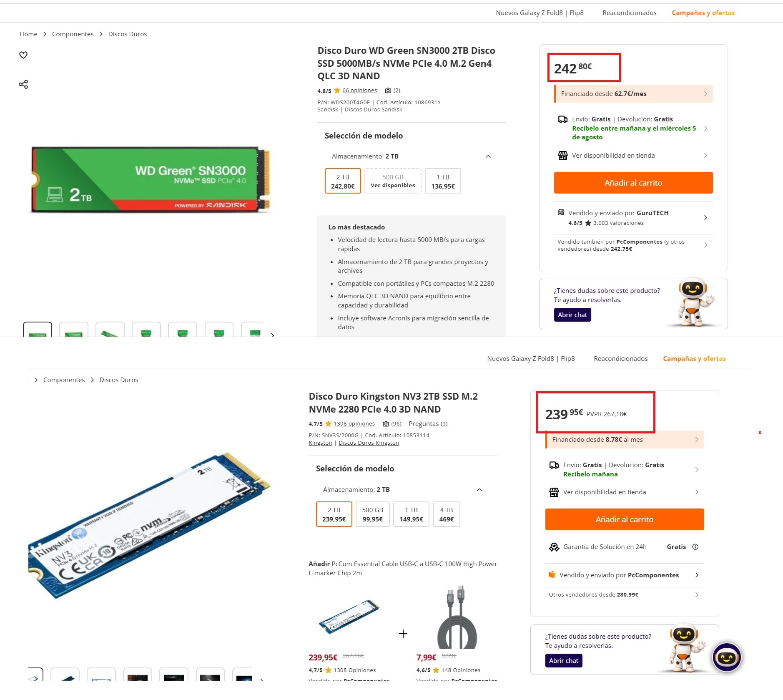This screenshot has height=700, width=783.
Task: Click the info icon next to Garantía Gratis
Action: 695,547
